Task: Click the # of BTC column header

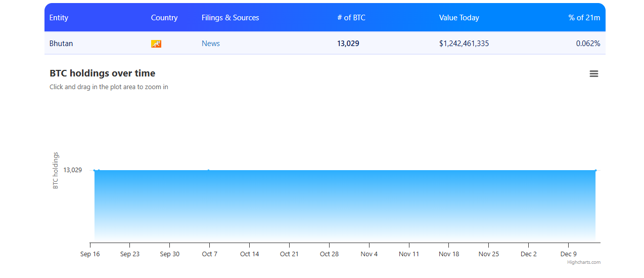Action: 351,18
